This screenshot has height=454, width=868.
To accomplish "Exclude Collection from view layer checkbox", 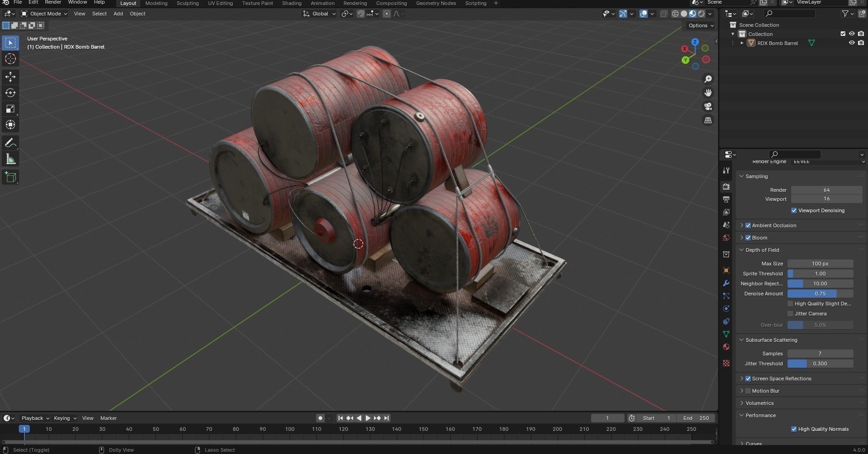I will 843,34.
